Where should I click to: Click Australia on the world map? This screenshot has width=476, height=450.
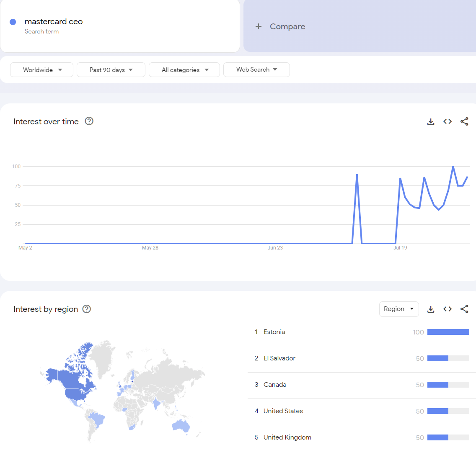[181, 425]
